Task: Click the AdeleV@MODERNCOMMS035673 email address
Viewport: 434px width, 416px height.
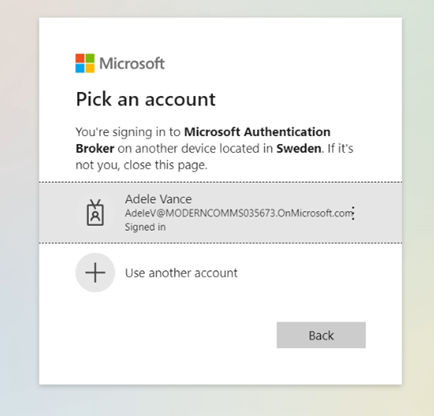Action: click(239, 213)
